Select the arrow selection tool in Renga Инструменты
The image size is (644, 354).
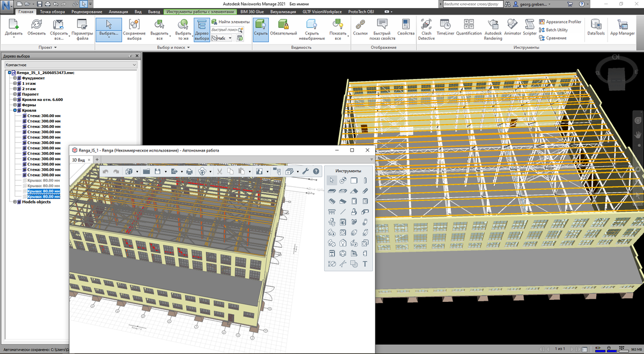(332, 180)
